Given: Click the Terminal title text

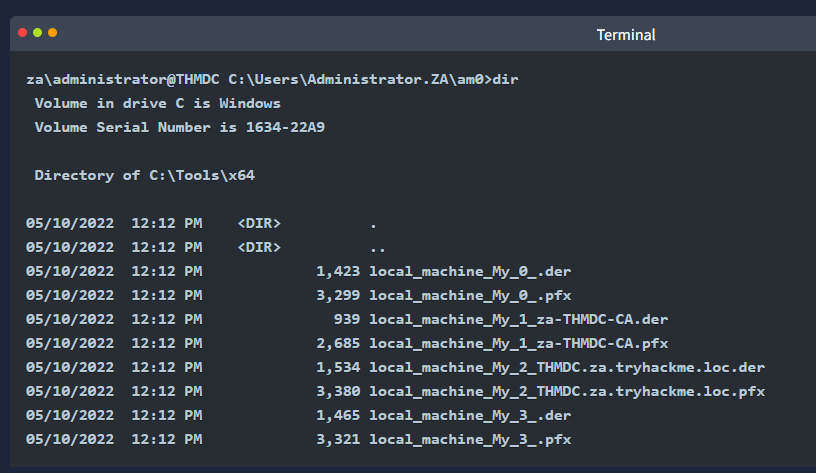Looking at the screenshot, I should coord(626,35).
